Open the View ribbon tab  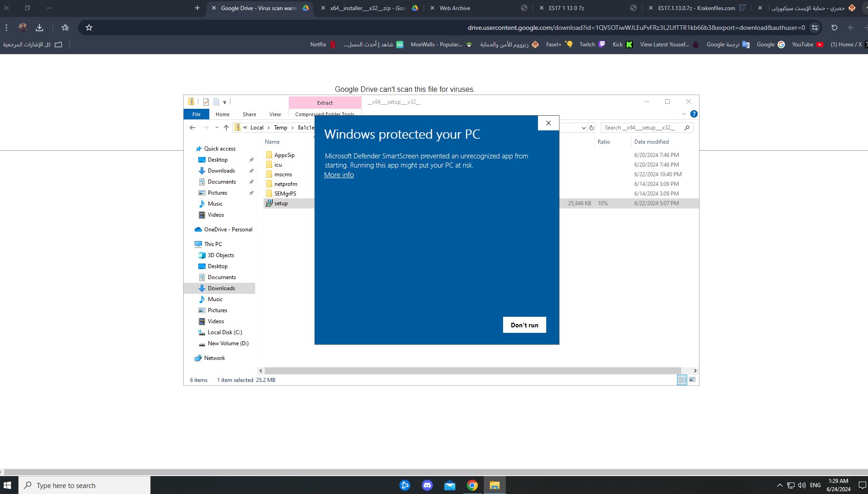click(275, 114)
